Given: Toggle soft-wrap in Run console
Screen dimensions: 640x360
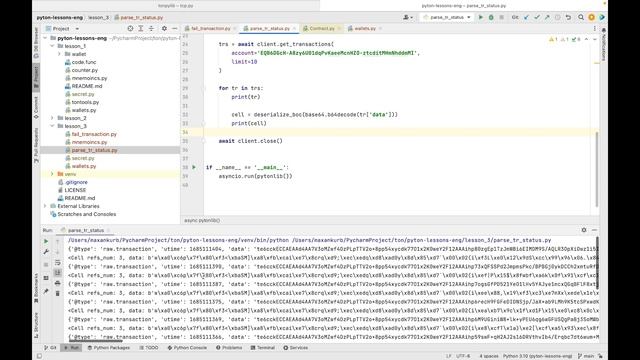Looking at the screenshot, I should pyautogui.click(x=58, y=262).
